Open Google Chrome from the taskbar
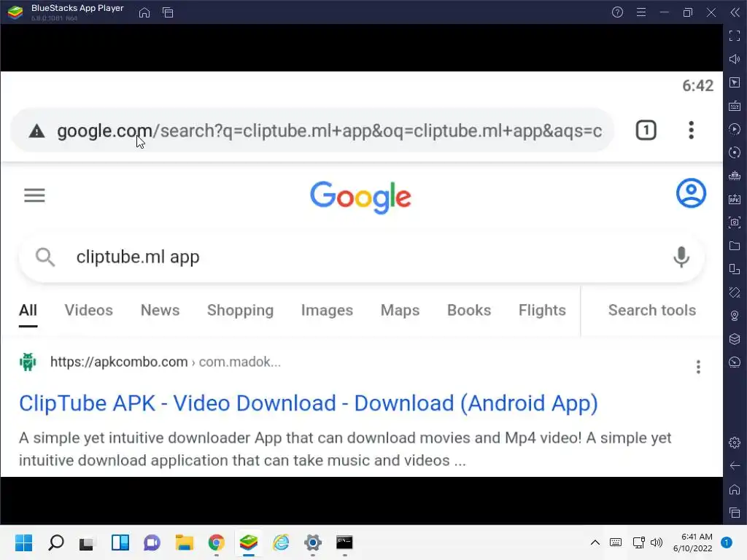This screenshot has height=560, width=747. coord(216,542)
